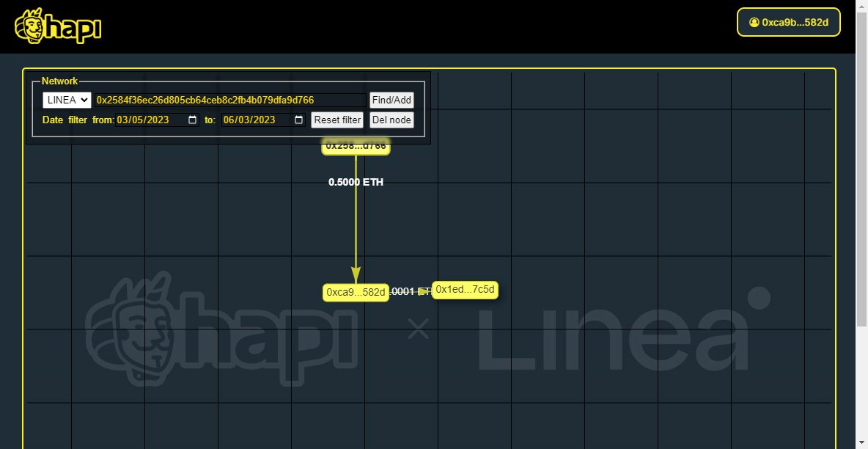Click the Del node button
This screenshot has width=868, height=449.
tap(391, 120)
